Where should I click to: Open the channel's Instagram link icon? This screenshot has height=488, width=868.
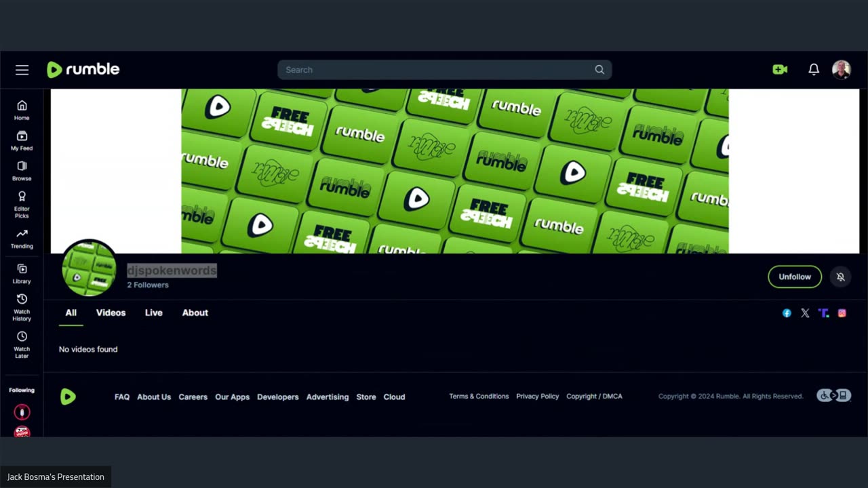(x=842, y=313)
